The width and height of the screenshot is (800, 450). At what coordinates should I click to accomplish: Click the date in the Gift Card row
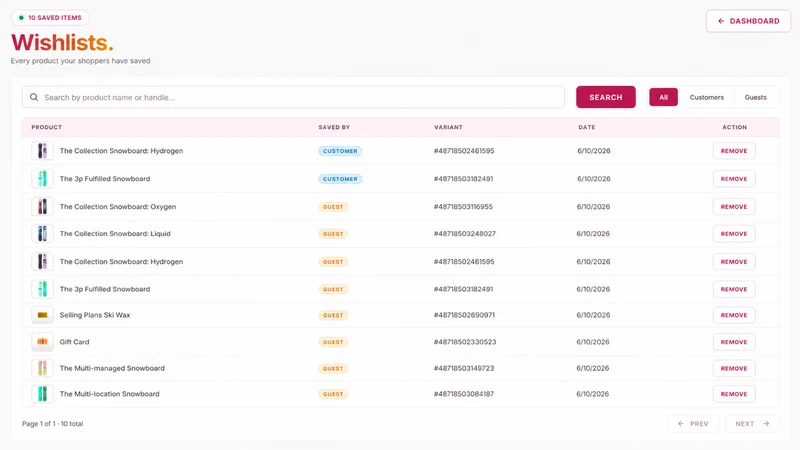click(x=593, y=342)
